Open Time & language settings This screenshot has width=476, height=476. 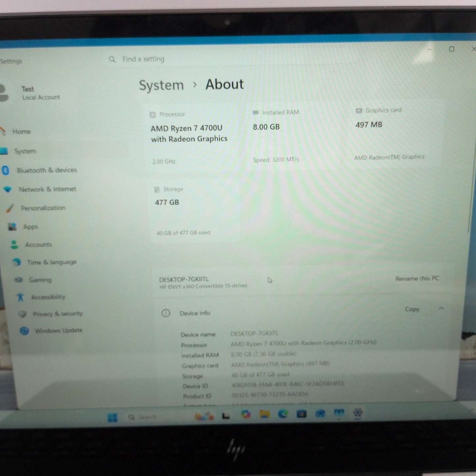pos(52,262)
